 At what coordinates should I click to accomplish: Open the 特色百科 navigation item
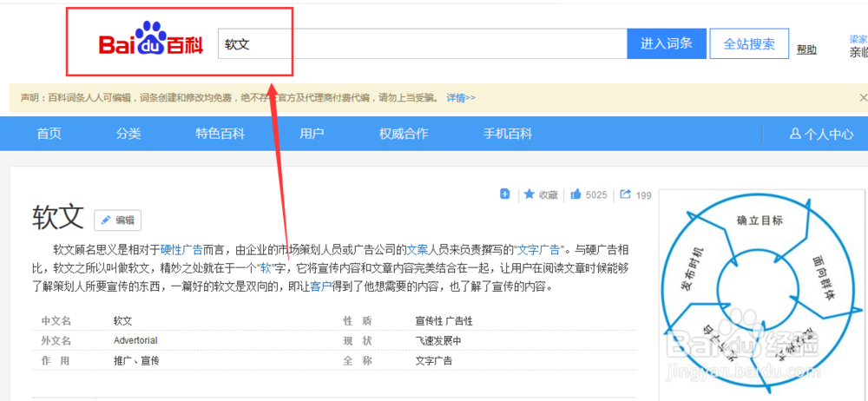pos(220,134)
